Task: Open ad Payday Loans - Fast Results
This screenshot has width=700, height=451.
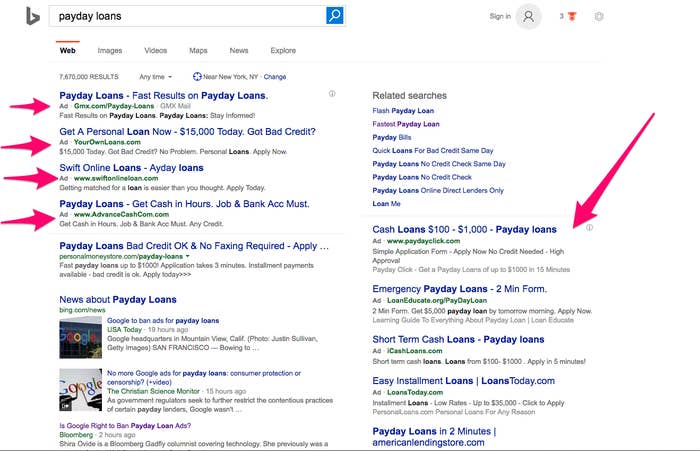Action: [163, 96]
